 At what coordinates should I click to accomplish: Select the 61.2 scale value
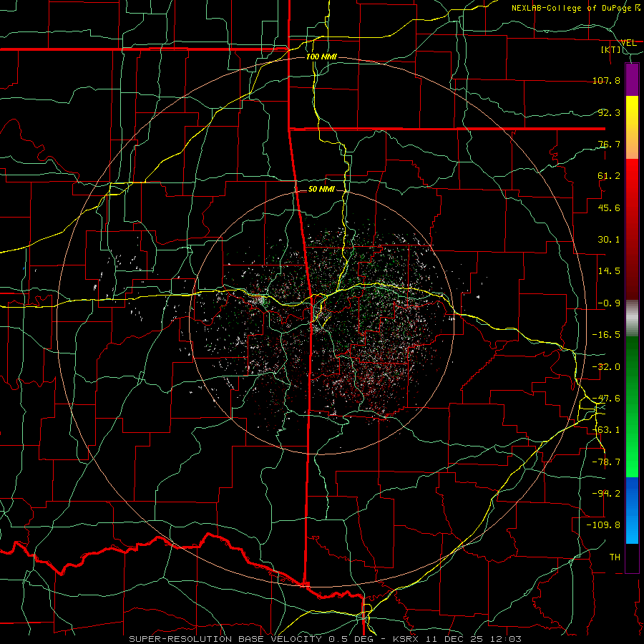pos(609,176)
